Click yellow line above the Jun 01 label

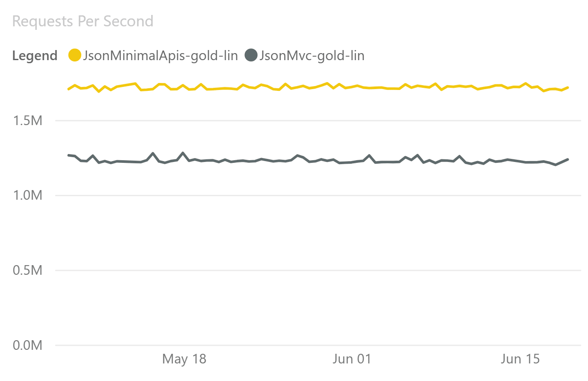[x=352, y=87]
